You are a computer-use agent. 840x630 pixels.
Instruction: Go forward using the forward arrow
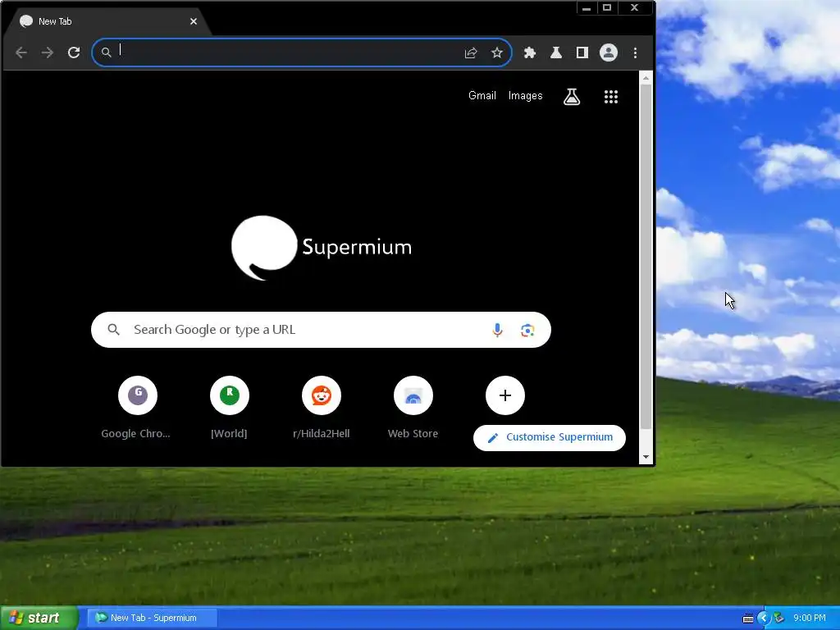[x=47, y=52]
